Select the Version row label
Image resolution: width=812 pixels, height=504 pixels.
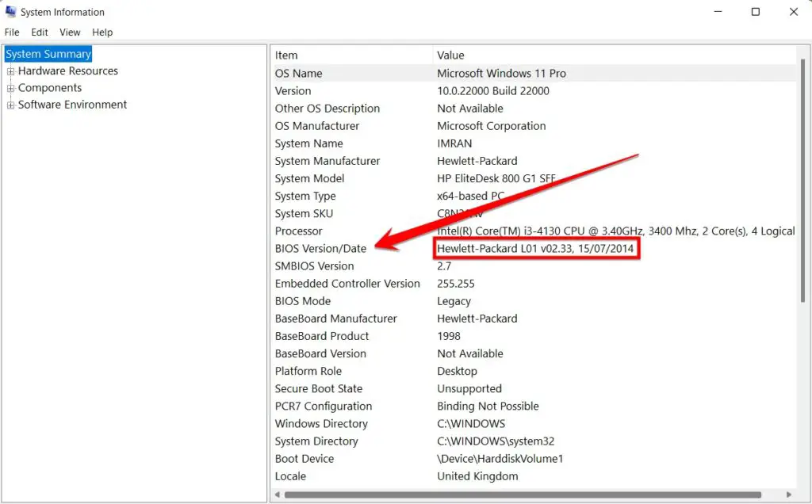tap(293, 91)
